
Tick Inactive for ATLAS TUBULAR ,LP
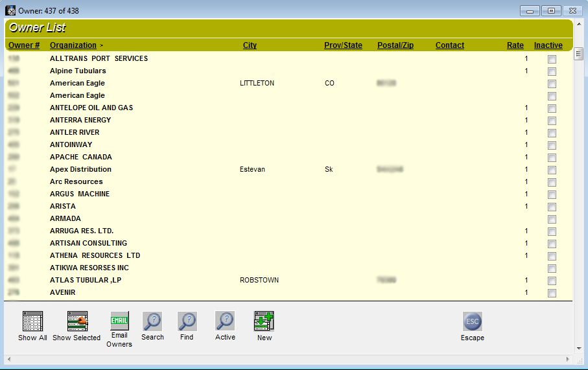pos(552,281)
